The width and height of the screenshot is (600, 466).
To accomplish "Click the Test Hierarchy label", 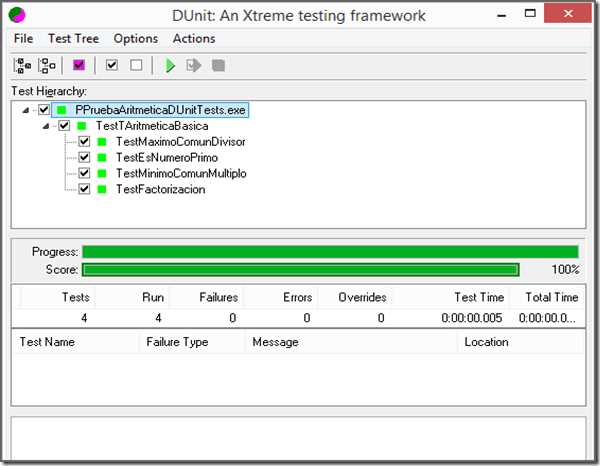I will (49, 91).
